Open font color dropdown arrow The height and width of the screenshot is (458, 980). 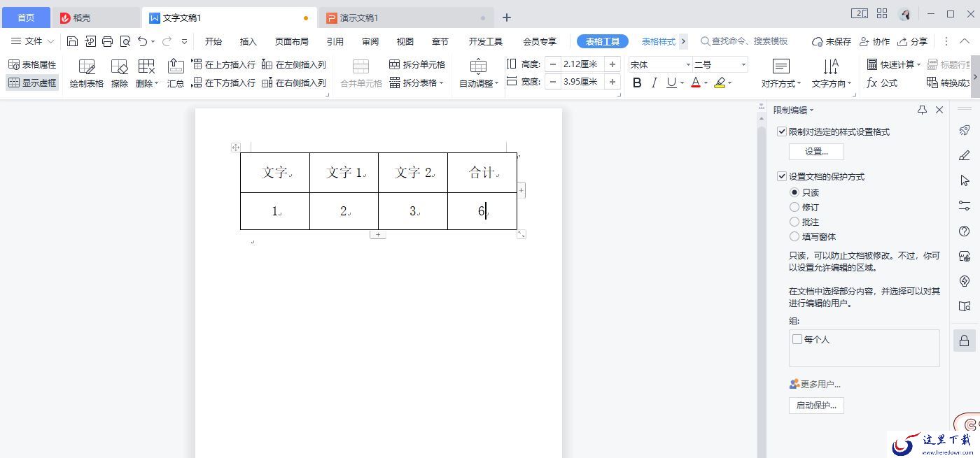(x=706, y=83)
